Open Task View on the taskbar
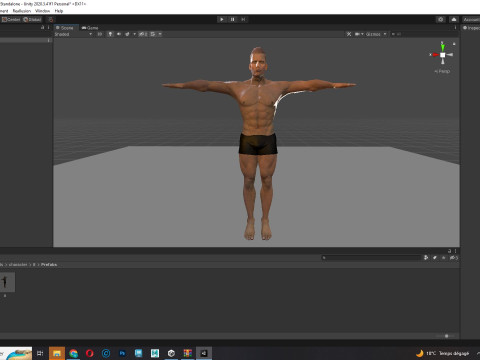Viewport: 480px width, 360px height. coord(40,353)
